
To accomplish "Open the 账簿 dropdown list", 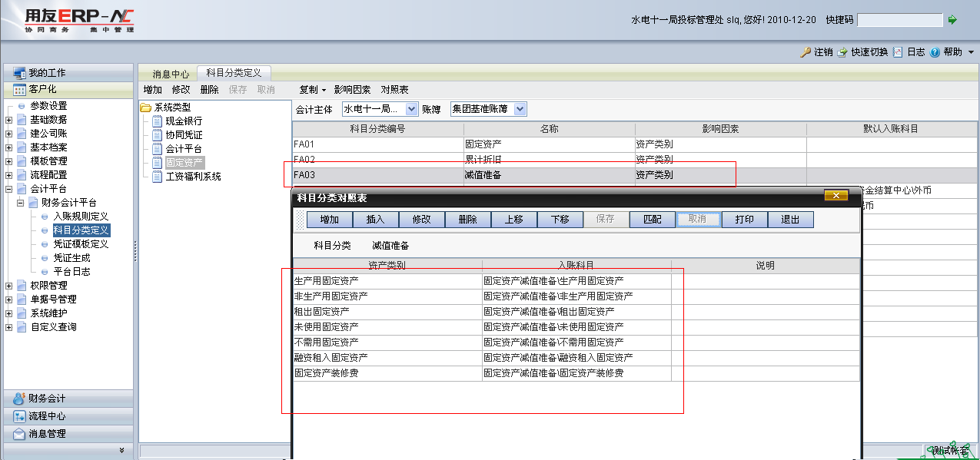I will 520,109.
